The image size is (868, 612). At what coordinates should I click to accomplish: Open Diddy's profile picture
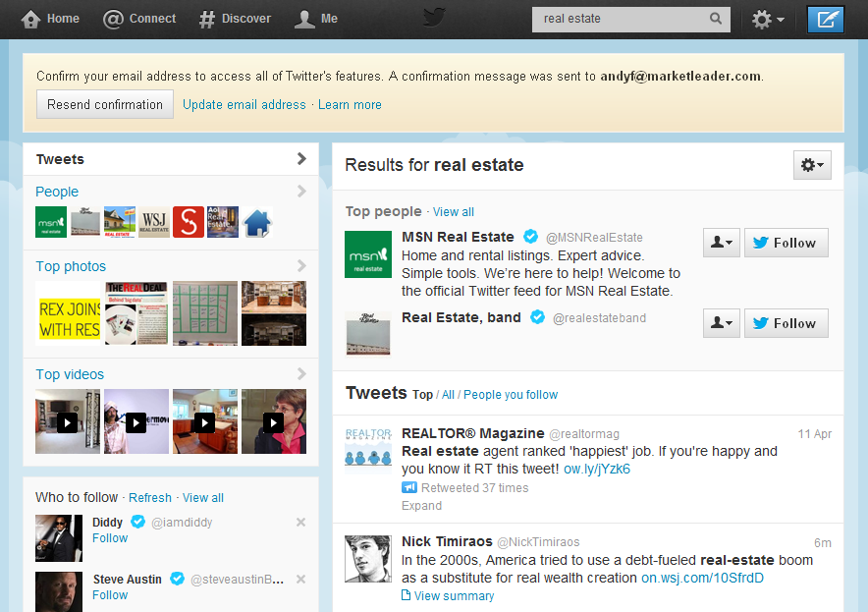[59, 538]
